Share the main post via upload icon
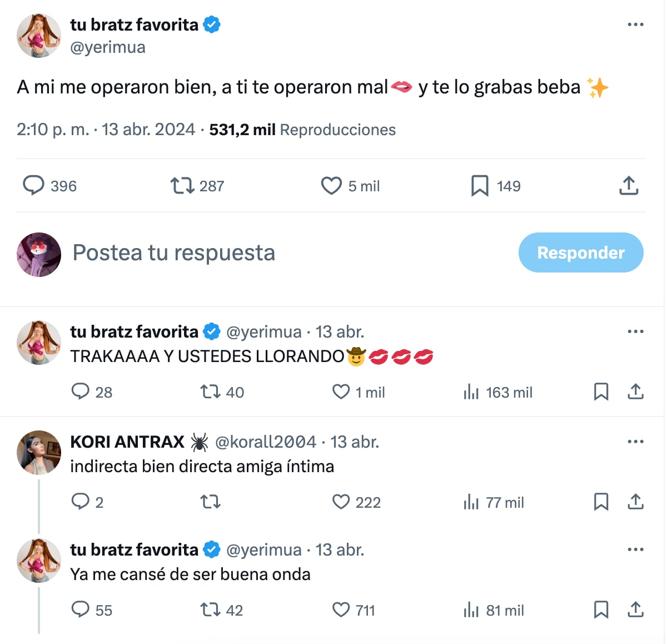667x644 pixels. coord(629,186)
